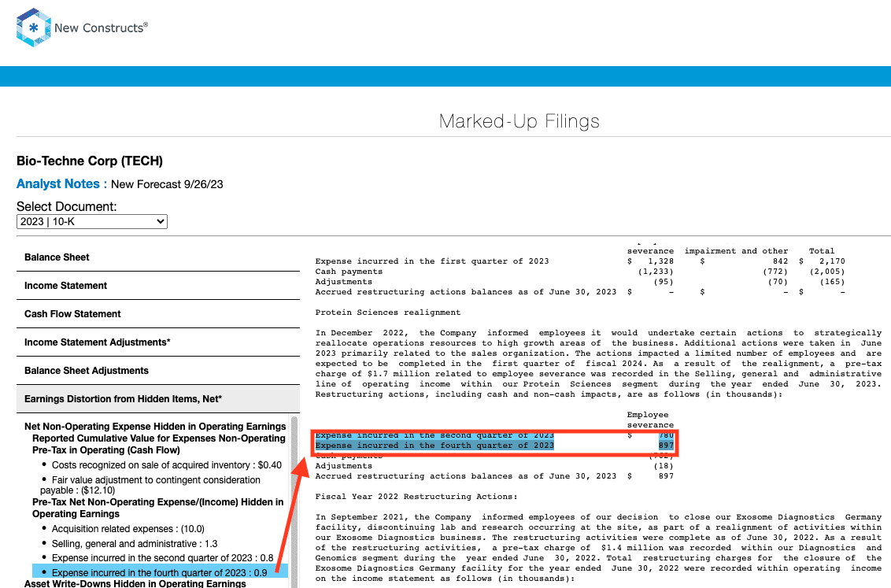This screenshot has height=588, width=891.
Task: Collapse Earnings Distortion from Hidden Items section
Action: (x=158, y=399)
